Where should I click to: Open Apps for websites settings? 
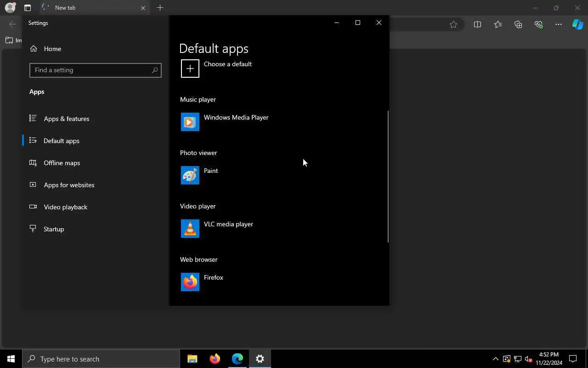pyautogui.click(x=96, y=185)
